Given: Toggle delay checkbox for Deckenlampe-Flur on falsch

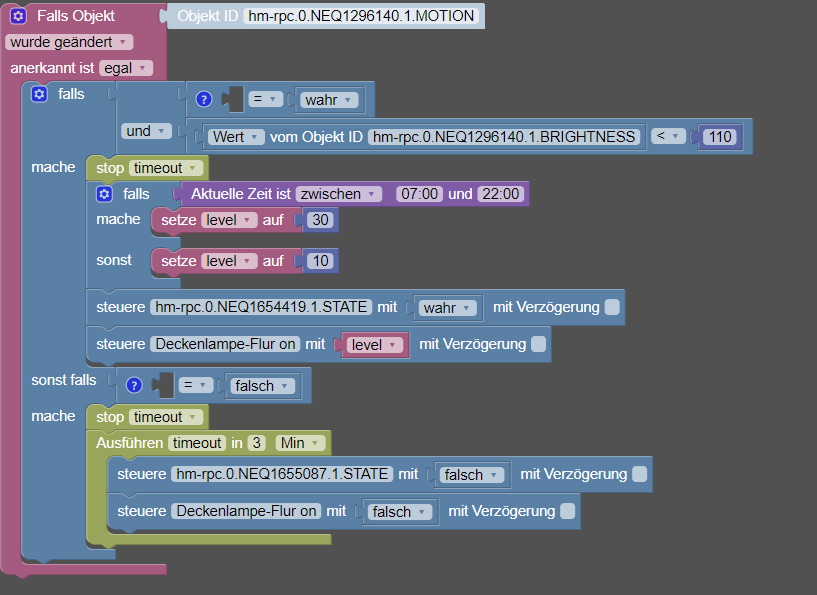Looking at the screenshot, I should (568, 511).
